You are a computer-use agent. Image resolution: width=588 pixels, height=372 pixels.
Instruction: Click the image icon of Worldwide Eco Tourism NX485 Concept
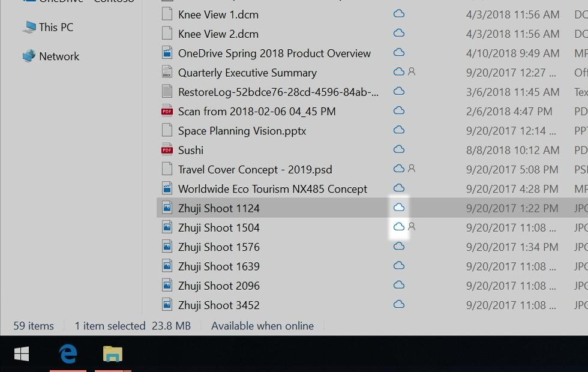pos(167,188)
